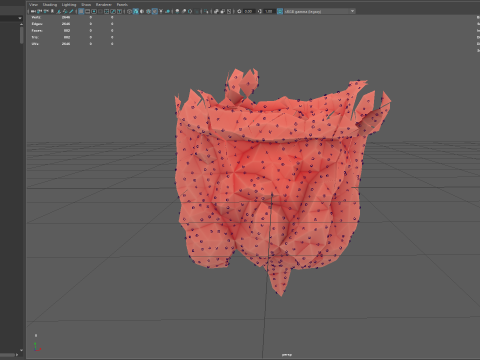This screenshot has height=360, width=480.
Task: Click the left panel scroll-up arrow
Action: 22,24
